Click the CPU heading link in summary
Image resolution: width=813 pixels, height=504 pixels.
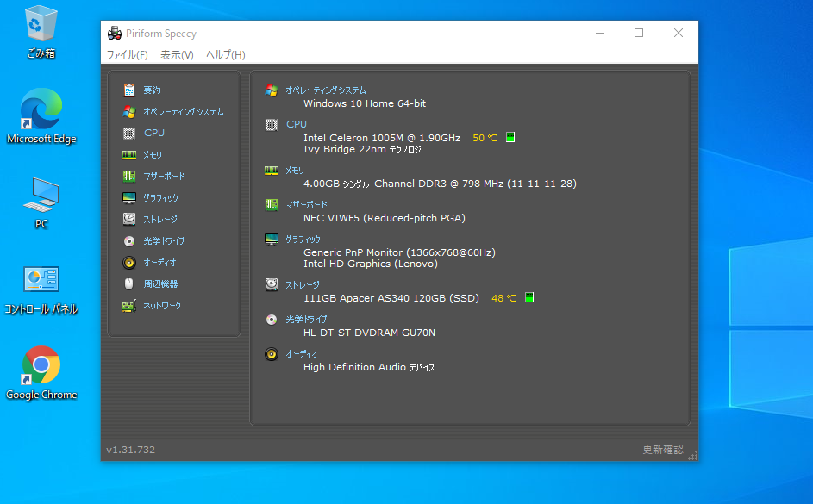coord(296,124)
